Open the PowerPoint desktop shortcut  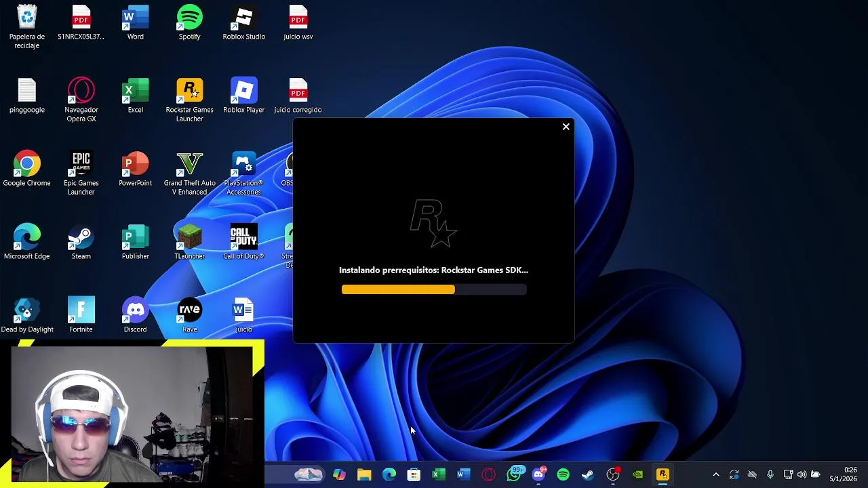tap(135, 169)
